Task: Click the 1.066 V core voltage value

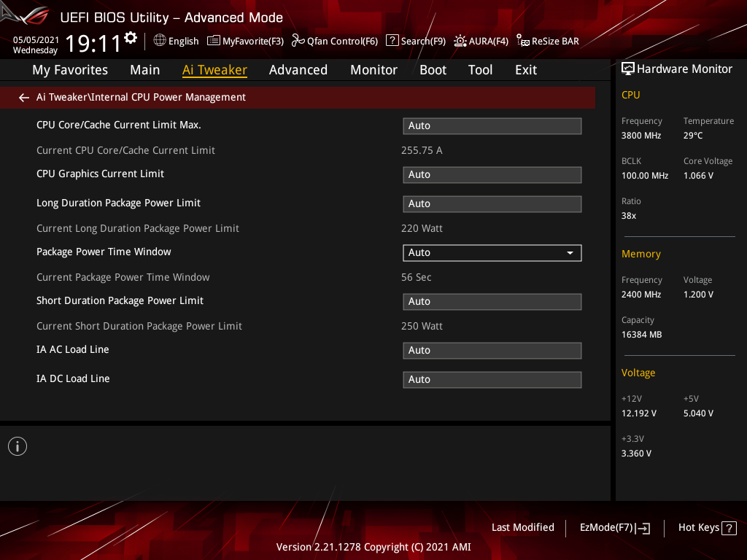Action: [x=698, y=176]
